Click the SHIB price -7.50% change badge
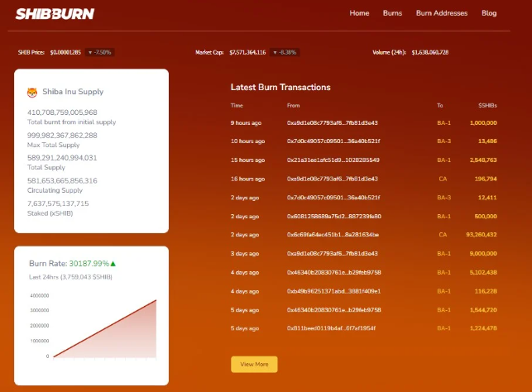Image resolution: width=532 pixels, height=392 pixels. click(x=100, y=52)
